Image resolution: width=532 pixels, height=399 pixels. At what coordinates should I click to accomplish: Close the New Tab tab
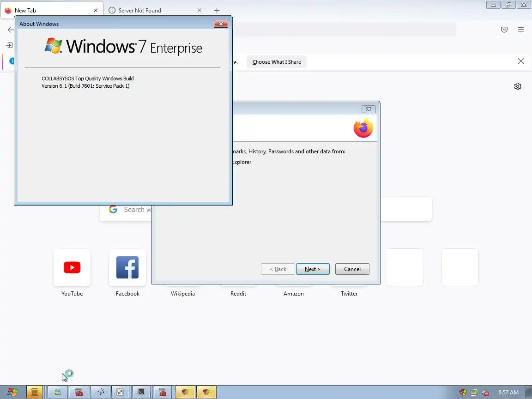[95, 10]
